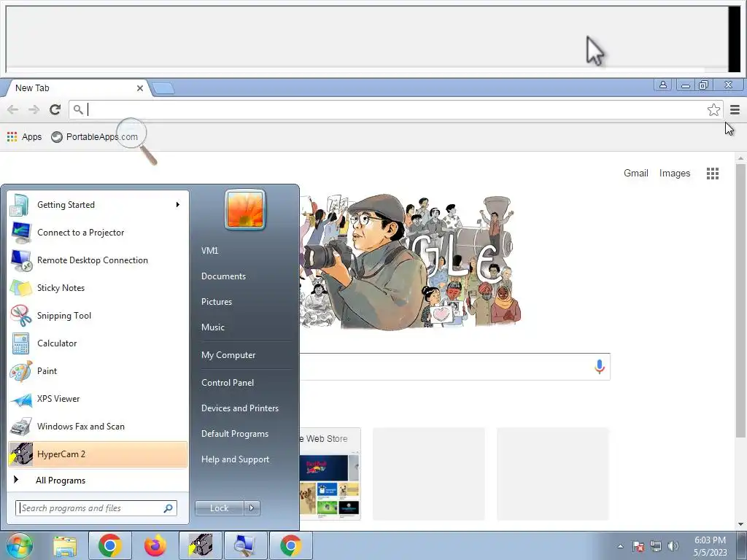Viewport: 747px width, 560px height.
Task: Bookmark this page with the star icon
Action: pos(713,110)
